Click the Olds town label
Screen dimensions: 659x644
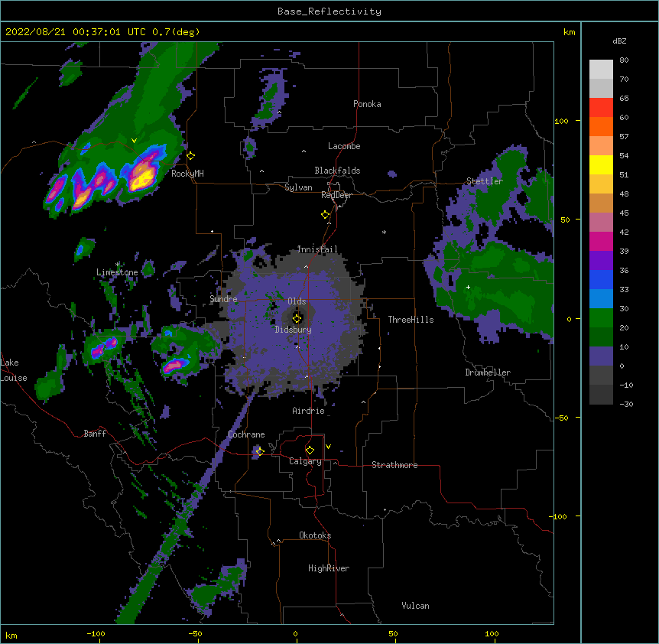tap(297, 301)
